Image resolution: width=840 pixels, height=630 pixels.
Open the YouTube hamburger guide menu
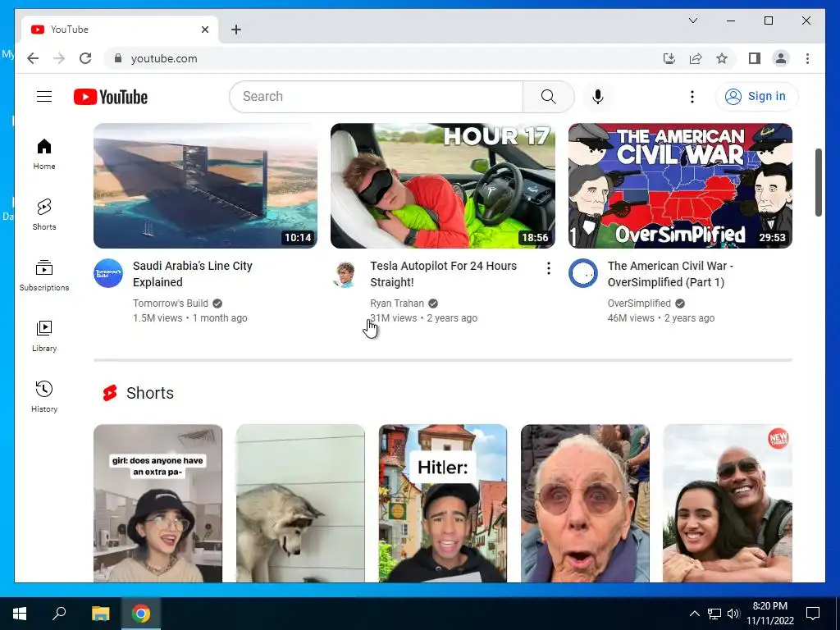[44, 97]
